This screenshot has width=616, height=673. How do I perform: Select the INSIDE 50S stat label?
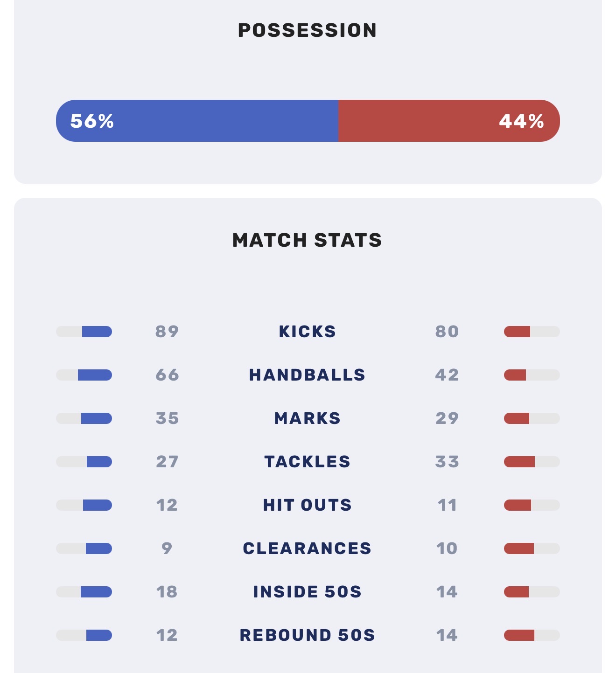click(x=308, y=592)
